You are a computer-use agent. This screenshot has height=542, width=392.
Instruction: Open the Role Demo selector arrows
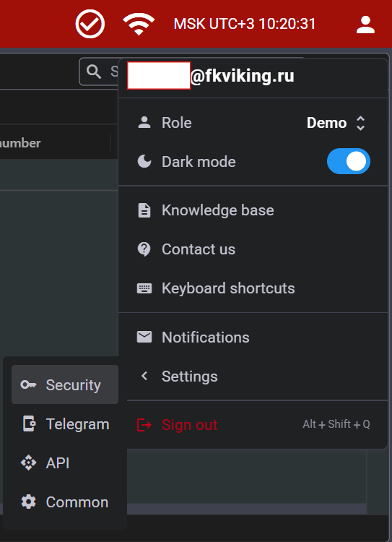tap(360, 123)
